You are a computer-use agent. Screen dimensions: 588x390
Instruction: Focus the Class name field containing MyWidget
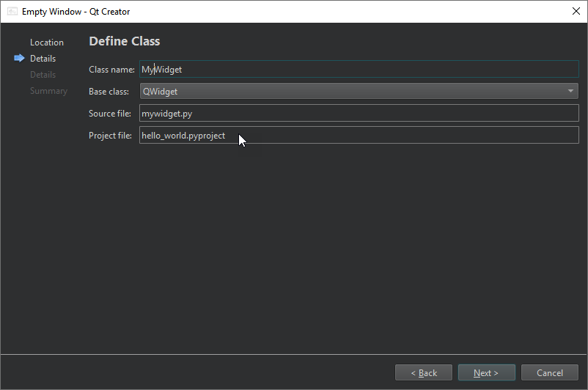(x=359, y=70)
